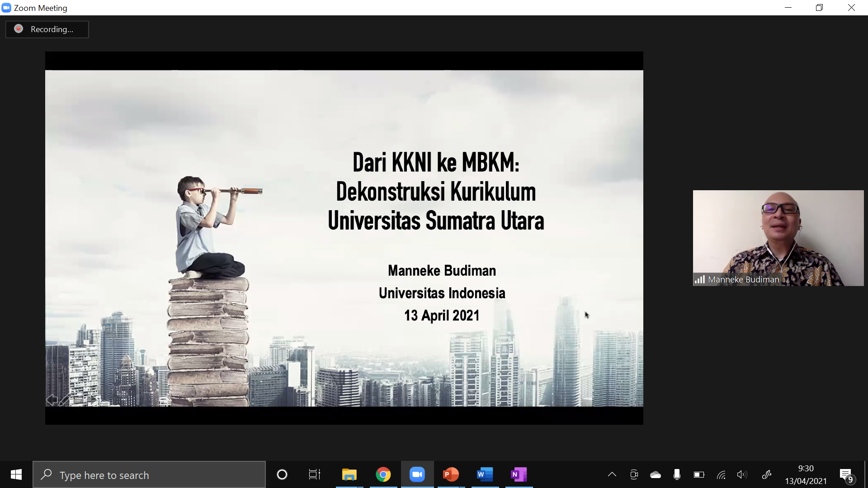Restore down the Zoom Meeting window
The width and height of the screenshot is (868, 488).
[x=820, y=8]
